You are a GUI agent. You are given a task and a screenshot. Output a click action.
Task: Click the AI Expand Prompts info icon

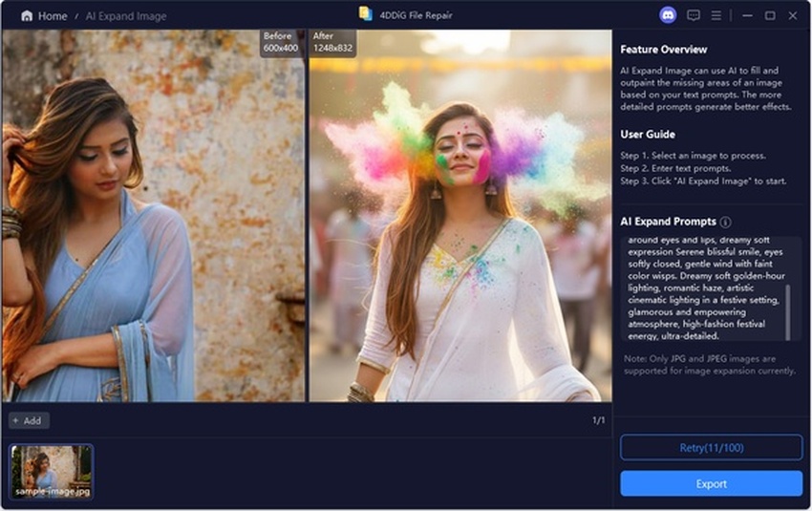[x=726, y=223]
